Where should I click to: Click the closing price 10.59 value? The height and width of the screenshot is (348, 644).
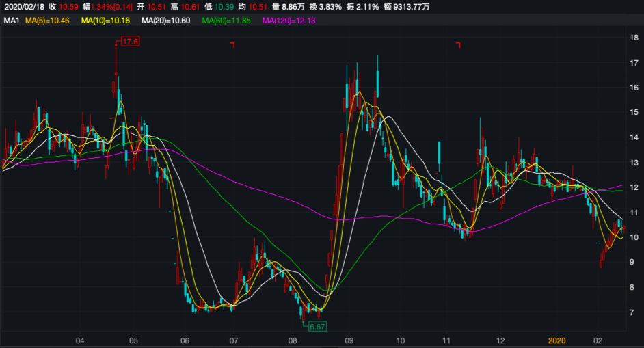(x=68, y=7)
